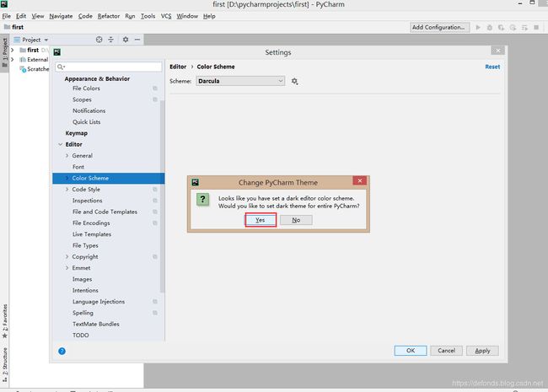Select Notifications in settings tree

[89, 110]
